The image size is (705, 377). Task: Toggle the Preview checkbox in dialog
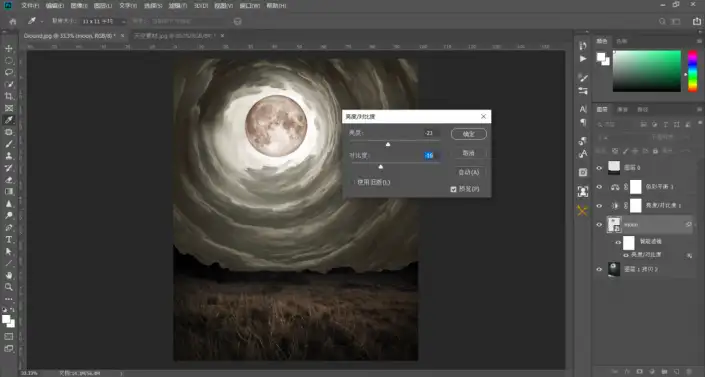(x=453, y=189)
